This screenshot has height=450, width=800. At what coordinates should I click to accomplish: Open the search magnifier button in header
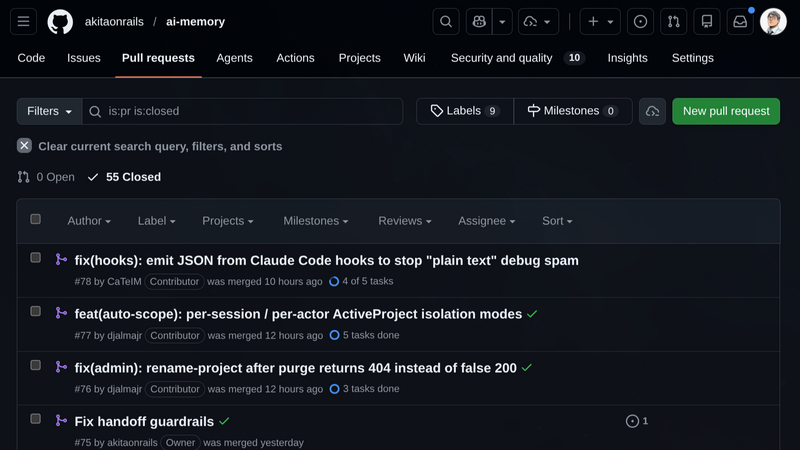(x=446, y=21)
